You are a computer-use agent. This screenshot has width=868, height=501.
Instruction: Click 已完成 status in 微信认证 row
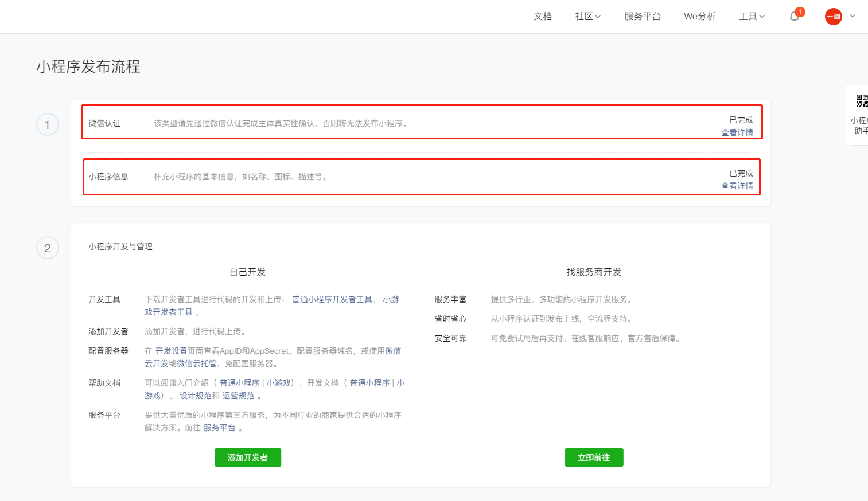(741, 120)
